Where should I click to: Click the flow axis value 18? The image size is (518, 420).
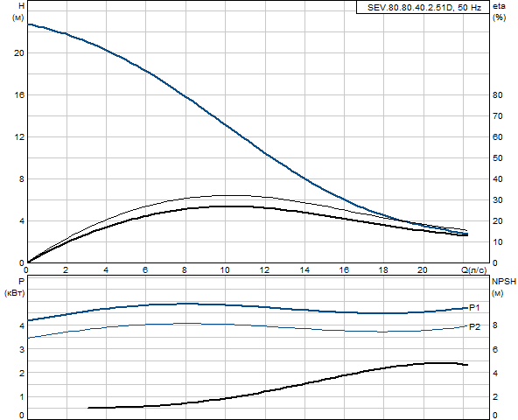(383, 270)
